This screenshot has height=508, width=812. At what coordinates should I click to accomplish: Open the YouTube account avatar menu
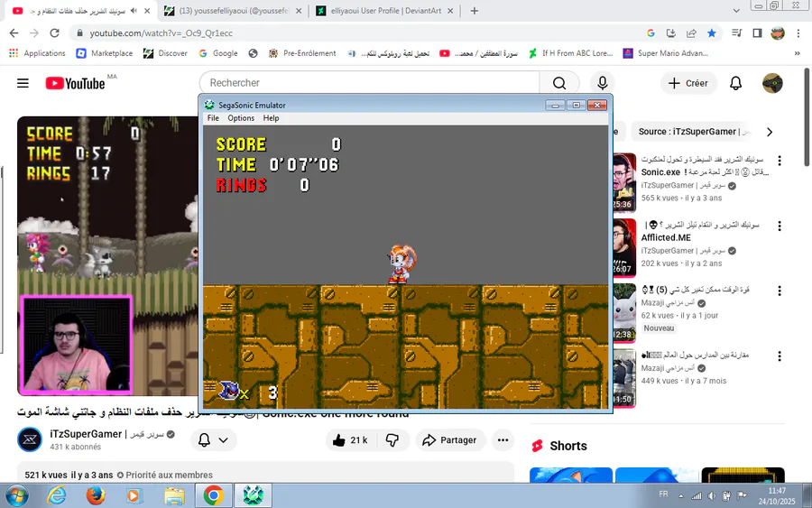pos(772,83)
